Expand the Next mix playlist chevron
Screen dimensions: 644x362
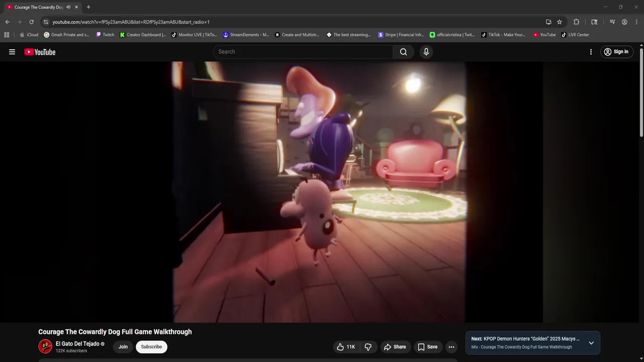point(591,343)
